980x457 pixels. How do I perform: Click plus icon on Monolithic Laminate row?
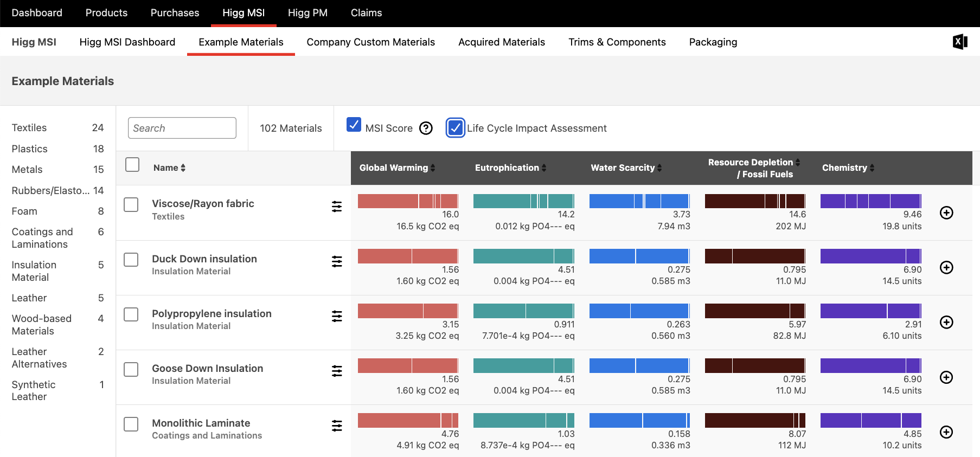pyautogui.click(x=946, y=432)
